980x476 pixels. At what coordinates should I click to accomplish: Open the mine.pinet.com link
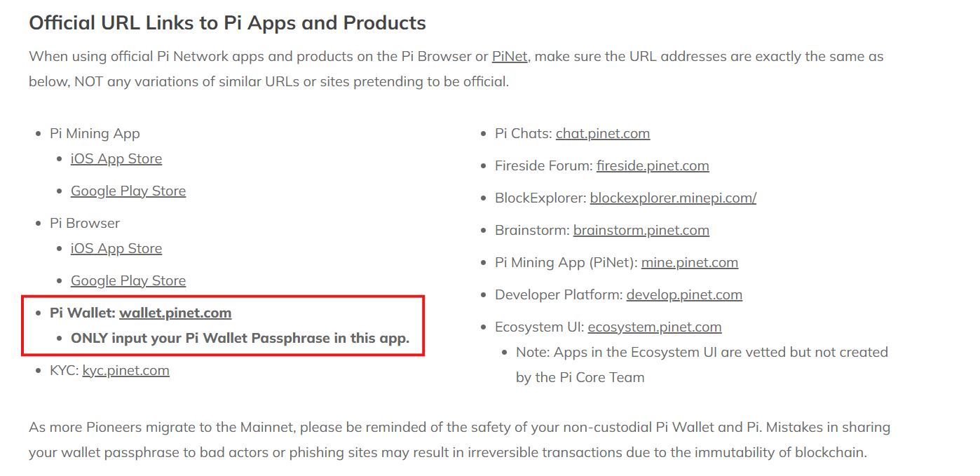click(690, 263)
